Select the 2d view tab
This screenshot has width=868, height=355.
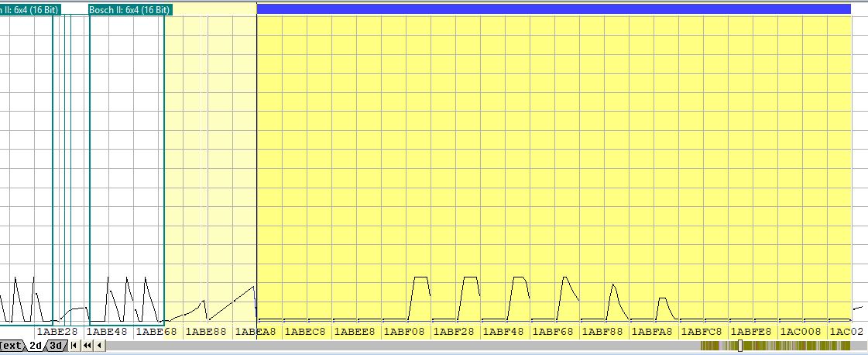(36, 346)
